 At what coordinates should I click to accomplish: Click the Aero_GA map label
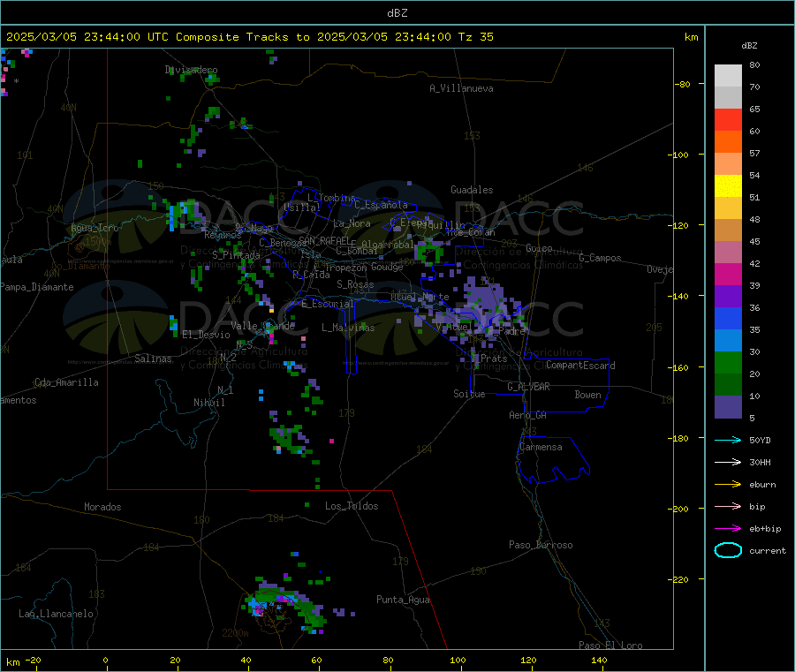point(528,415)
